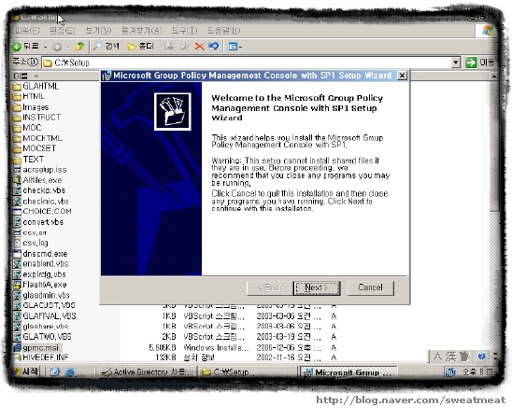Click the green Back arrow in Explorer toolbar
The image size is (512, 420).
click(17, 47)
